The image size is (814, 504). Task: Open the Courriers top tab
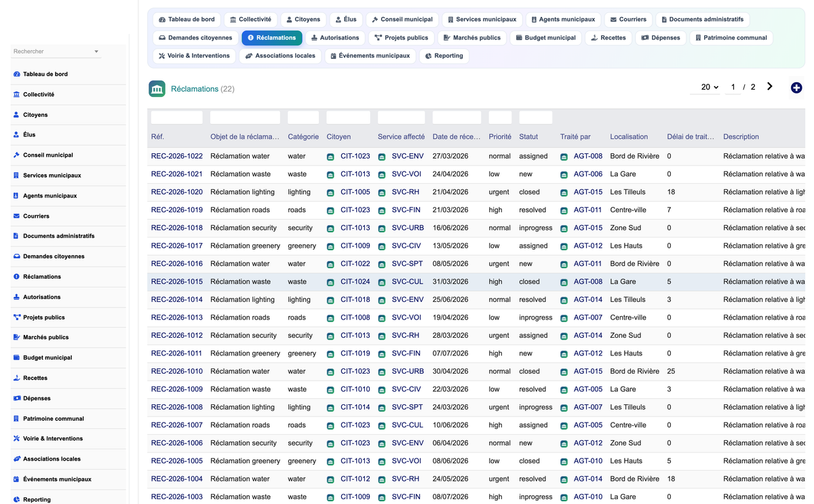pyautogui.click(x=627, y=20)
